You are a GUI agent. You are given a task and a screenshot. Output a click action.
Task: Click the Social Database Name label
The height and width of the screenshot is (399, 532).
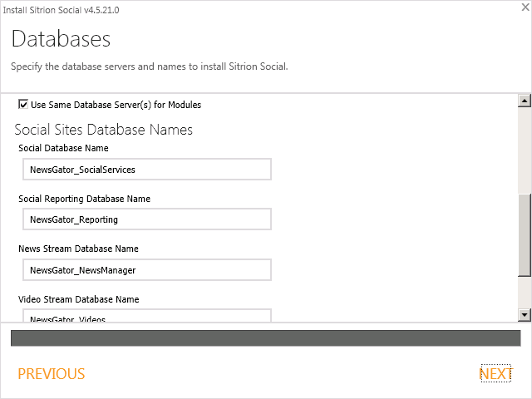(x=64, y=149)
